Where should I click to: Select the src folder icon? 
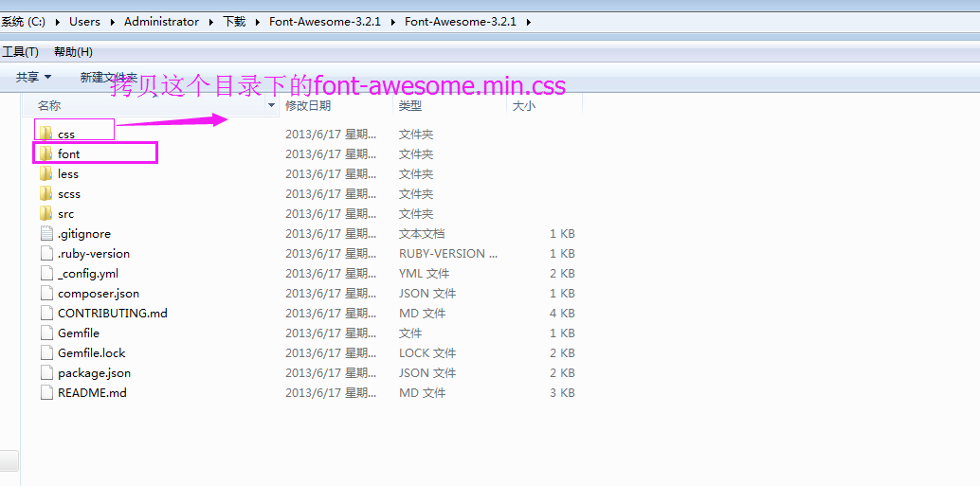(x=45, y=214)
